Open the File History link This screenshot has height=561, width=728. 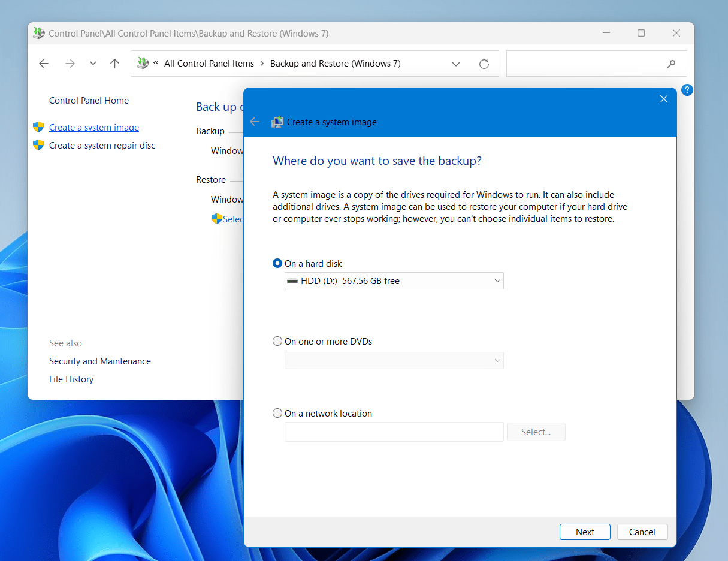(x=71, y=379)
